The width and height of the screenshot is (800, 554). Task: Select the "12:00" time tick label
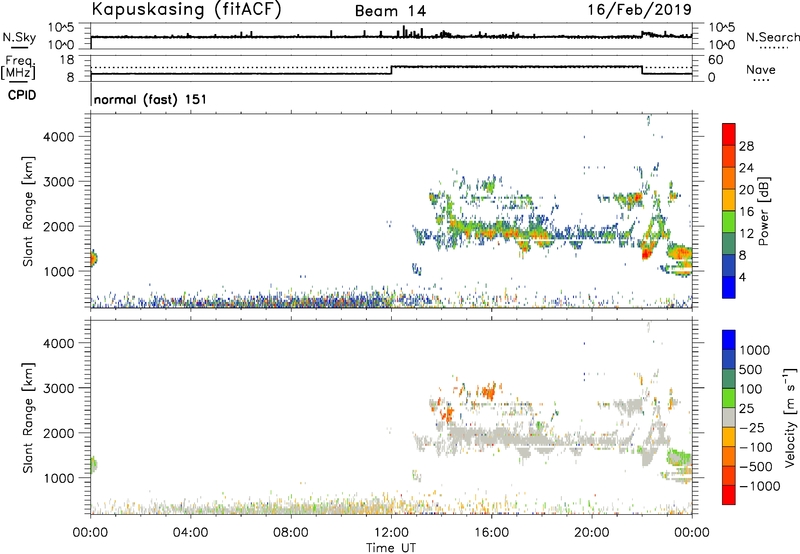391,533
